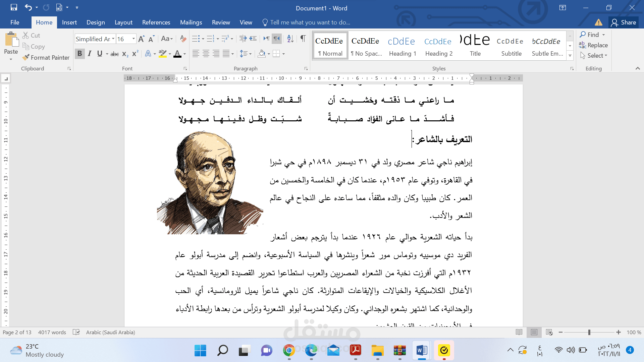This screenshot has height=362, width=644.
Task: Click the Increase Indent icon
Action: (x=253, y=39)
